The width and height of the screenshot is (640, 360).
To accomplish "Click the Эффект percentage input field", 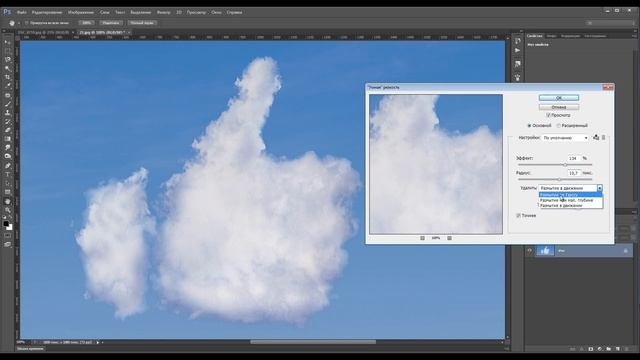I will coord(573,158).
